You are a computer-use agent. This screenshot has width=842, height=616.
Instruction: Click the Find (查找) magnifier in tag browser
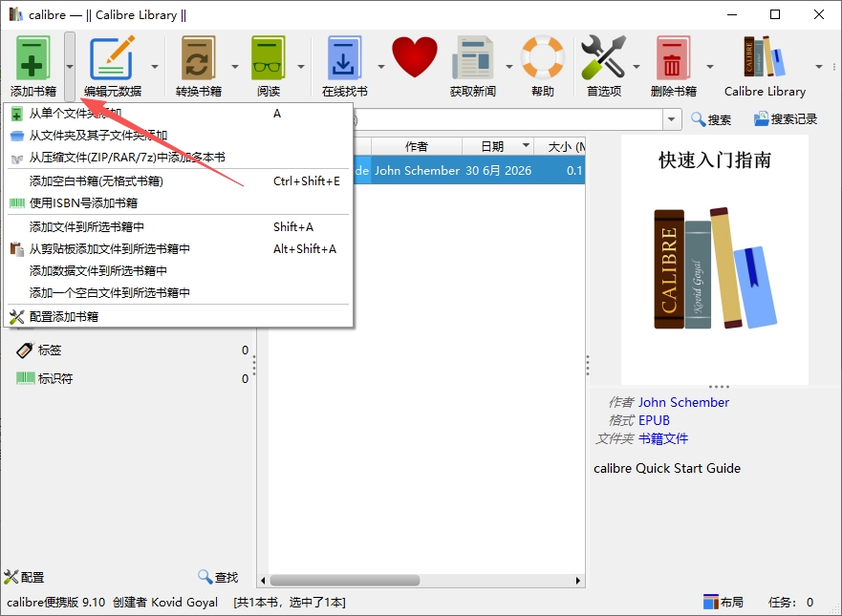pos(218,577)
